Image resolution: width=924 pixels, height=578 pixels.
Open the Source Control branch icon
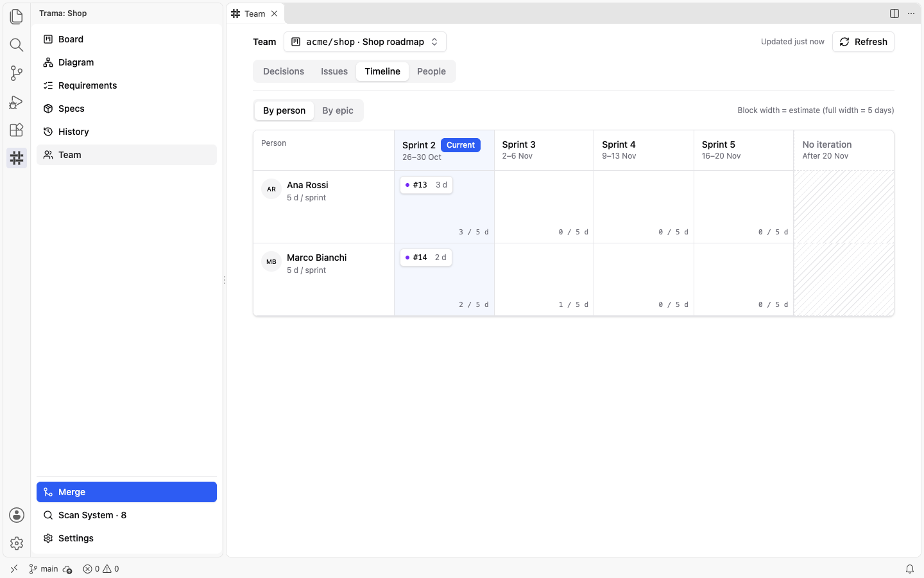[17, 73]
